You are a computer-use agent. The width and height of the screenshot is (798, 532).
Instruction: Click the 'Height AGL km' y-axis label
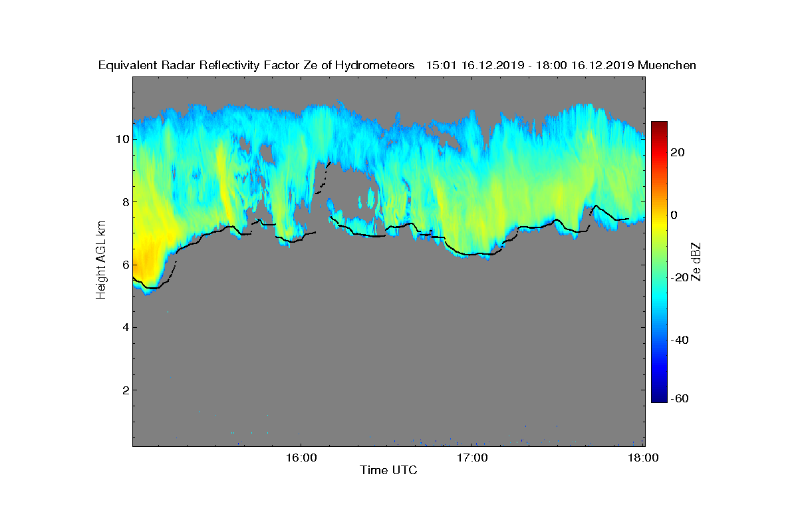click(101, 259)
